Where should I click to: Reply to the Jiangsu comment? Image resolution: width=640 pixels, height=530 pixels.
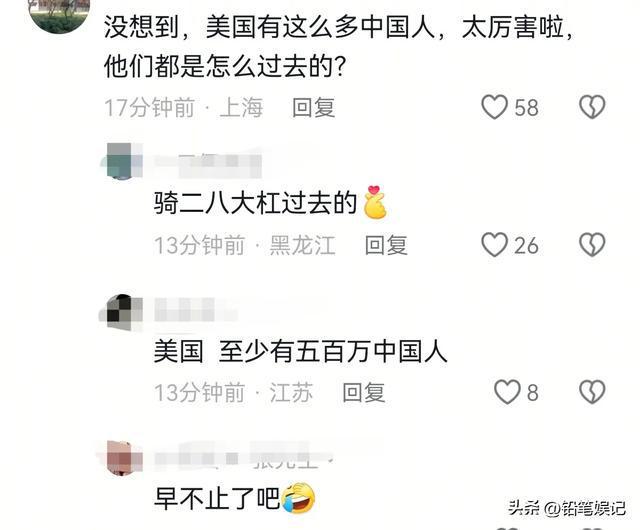pos(364,392)
